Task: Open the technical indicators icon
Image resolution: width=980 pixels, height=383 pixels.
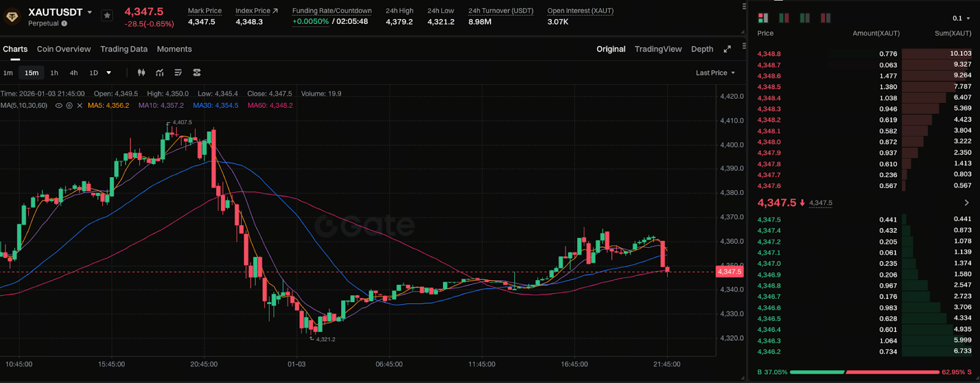Action: (160, 72)
